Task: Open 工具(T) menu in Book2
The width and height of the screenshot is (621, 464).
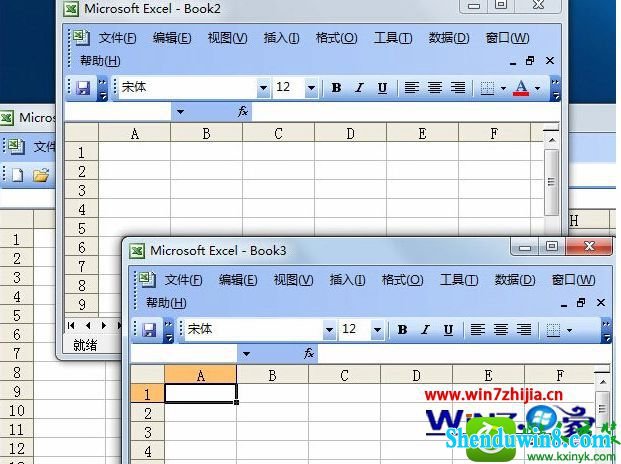Action: (x=393, y=38)
